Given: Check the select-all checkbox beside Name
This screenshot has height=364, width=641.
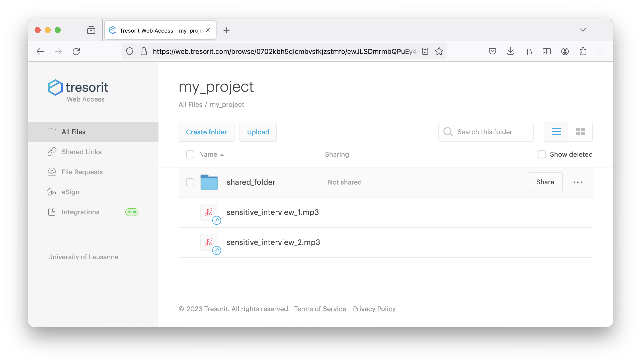Looking at the screenshot, I should click(x=190, y=154).
